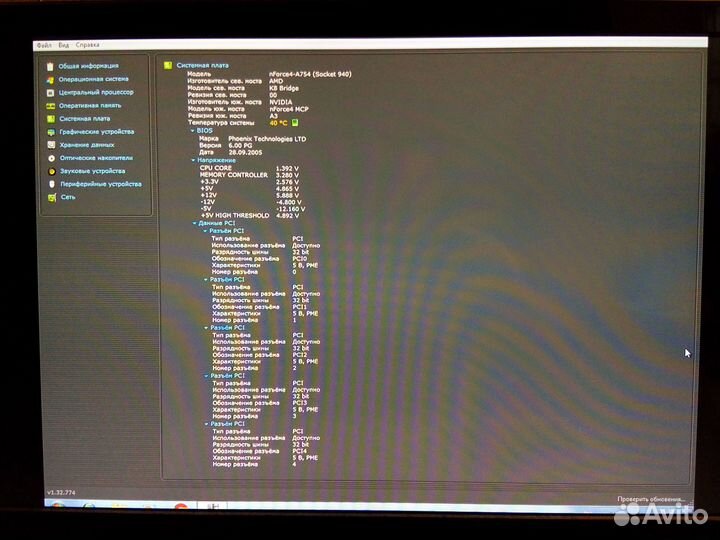Click Проверить обновления link
The width and height of the screenshot is (720, 540).
[x=651, y=499]
